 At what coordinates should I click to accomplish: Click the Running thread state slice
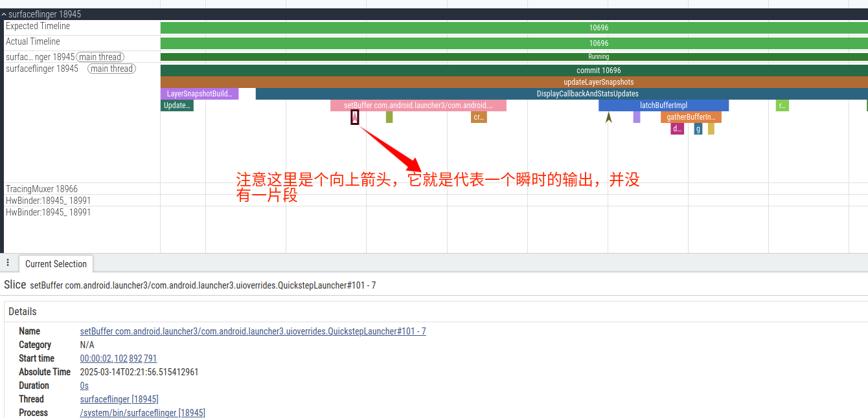click(514, 57)
